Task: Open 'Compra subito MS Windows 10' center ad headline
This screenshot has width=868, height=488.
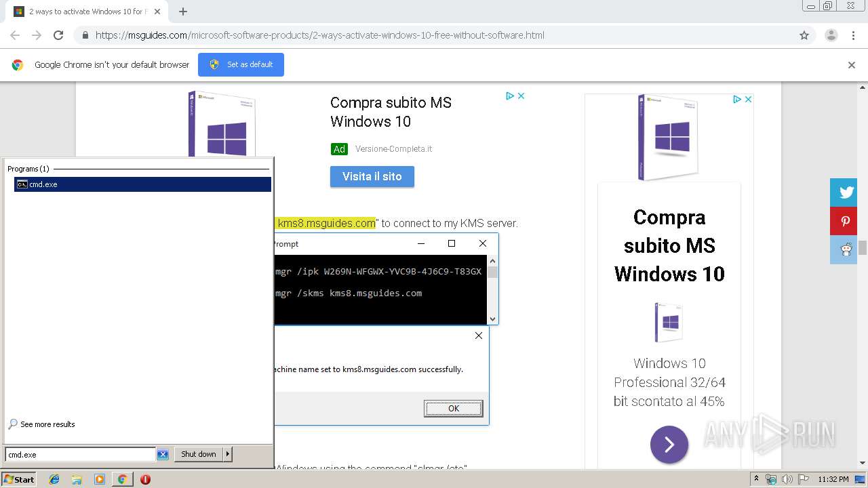Action: (391, 112)
